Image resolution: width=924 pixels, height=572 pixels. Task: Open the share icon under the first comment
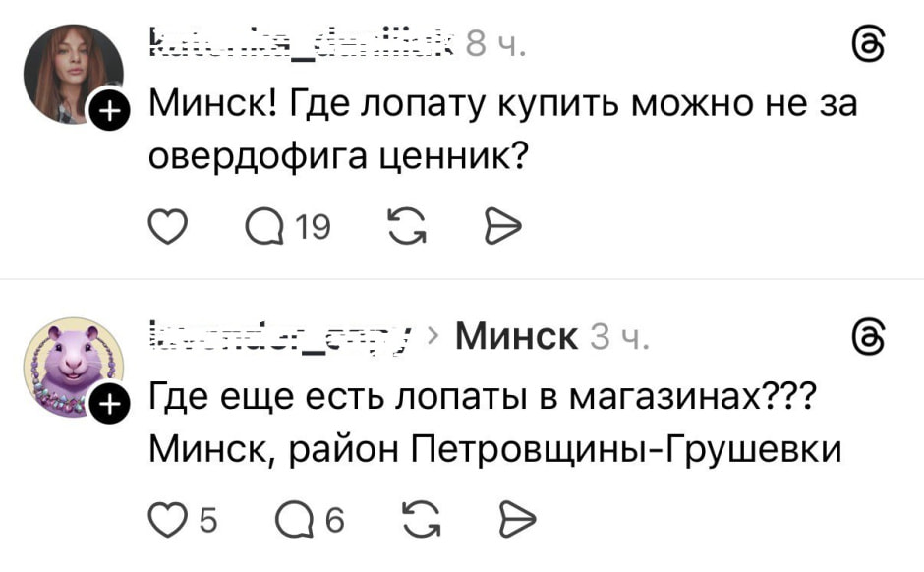click(x=505, y=225)
